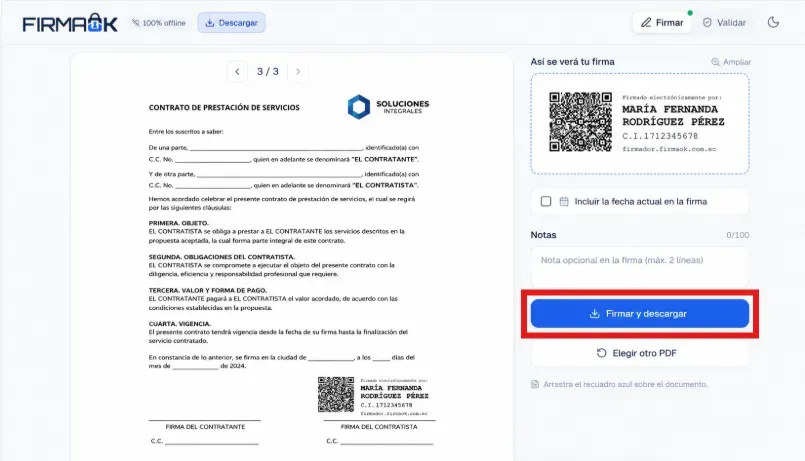Click the signature stamp on the document
Image resolution: width=805 pixels, height=461 pixels.
[373, 396]
